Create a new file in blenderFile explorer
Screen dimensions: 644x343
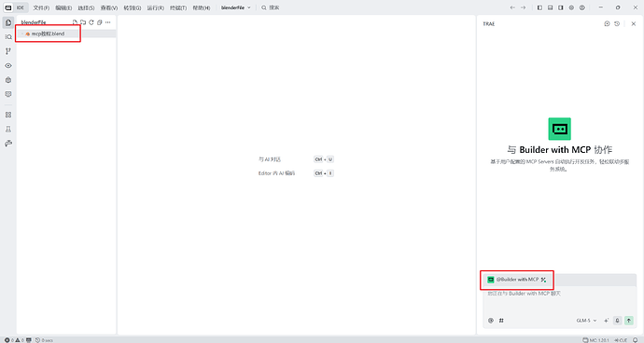75,22
